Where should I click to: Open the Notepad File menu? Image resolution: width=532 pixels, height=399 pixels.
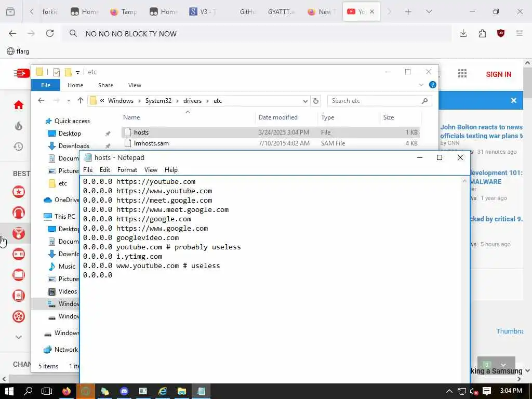tap(88, 170)
